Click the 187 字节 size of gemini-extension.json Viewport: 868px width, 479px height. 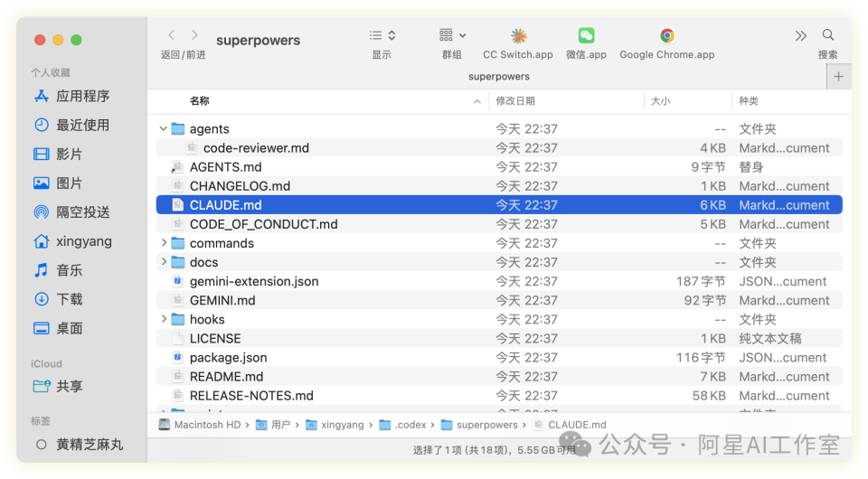coord(701,281)
